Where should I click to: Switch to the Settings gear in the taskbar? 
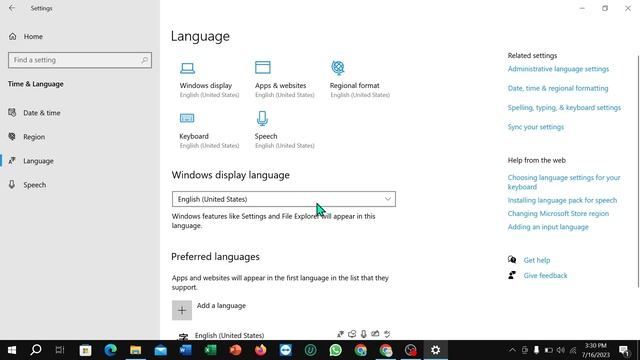pos(436,350)
